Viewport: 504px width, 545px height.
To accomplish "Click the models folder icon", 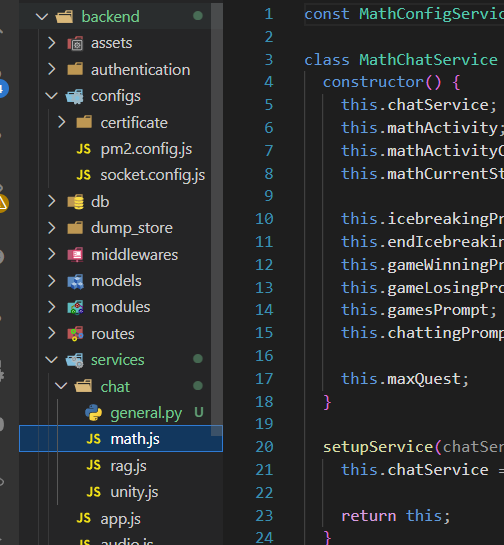I will coord(75,281).
